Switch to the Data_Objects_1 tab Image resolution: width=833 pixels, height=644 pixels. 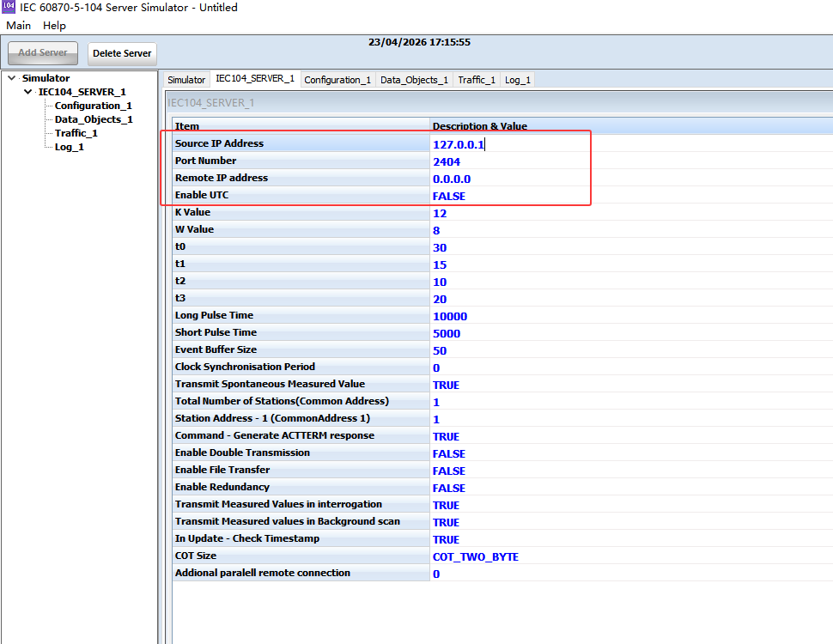(x=415, y=80)
